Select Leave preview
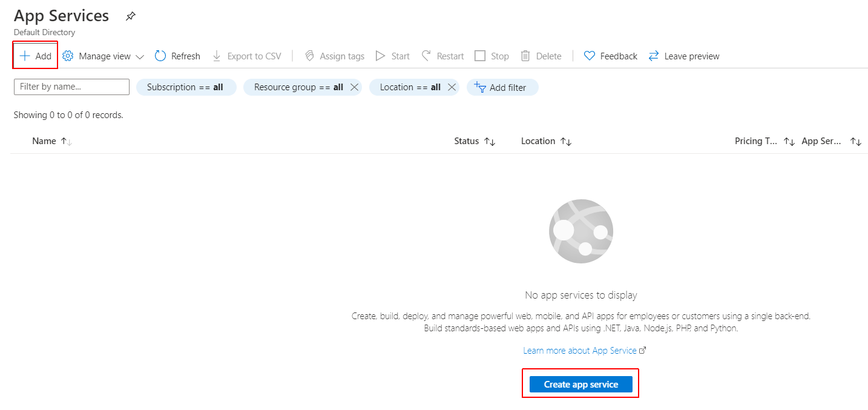 [684, 56]
